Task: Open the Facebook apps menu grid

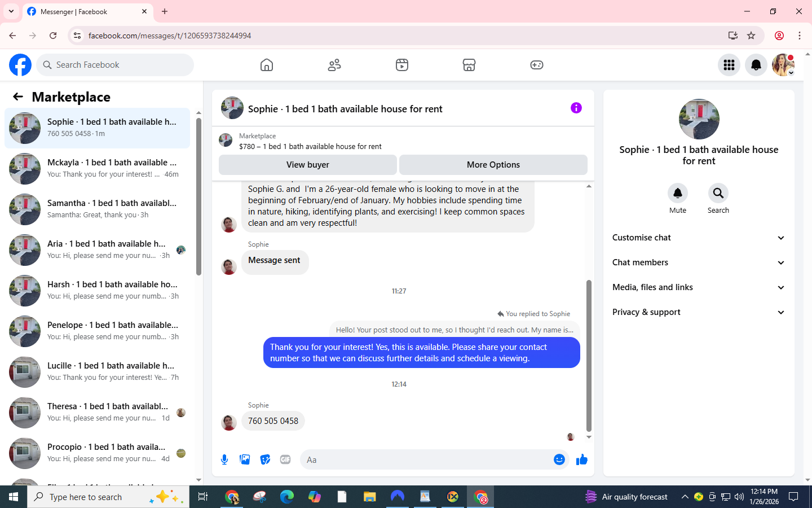Action: (x=729, y=65)
